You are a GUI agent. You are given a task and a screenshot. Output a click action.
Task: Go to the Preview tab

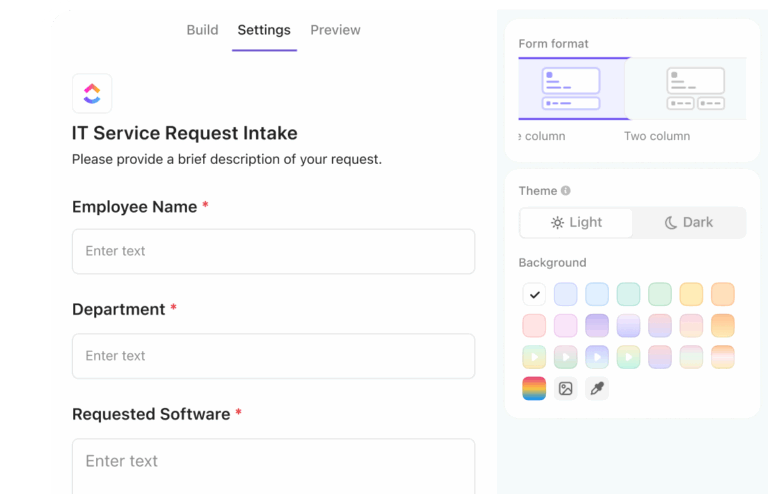point(336,30)
